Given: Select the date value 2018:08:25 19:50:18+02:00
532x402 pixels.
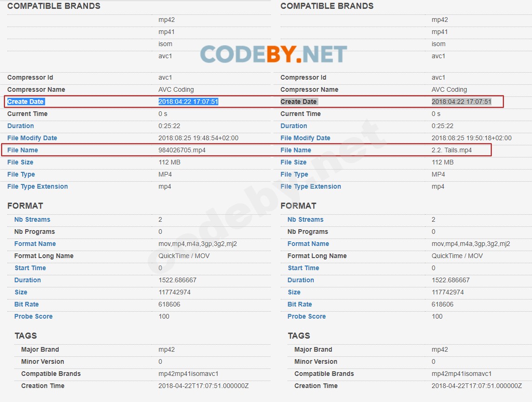Looking at the screenshot, I should [x=471, y=138].
